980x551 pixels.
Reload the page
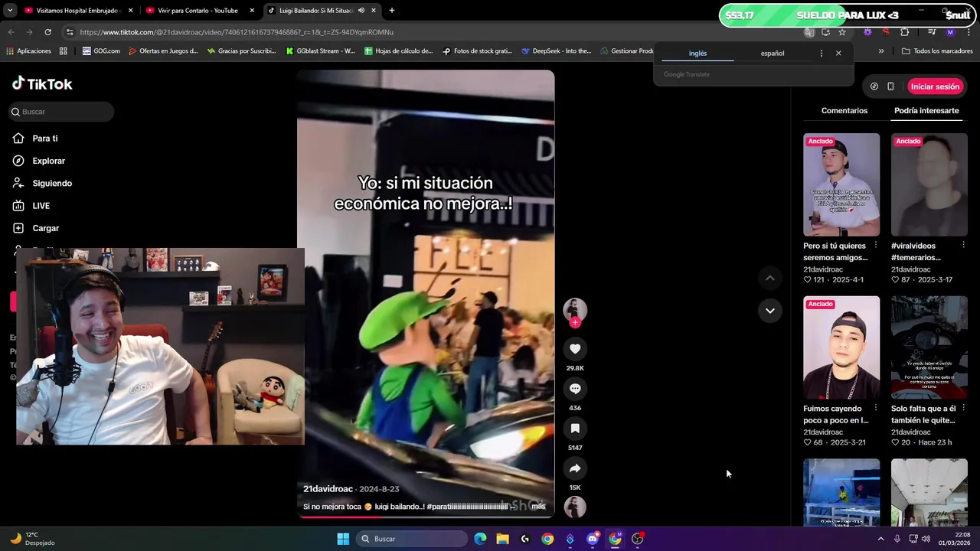point(47,32)
